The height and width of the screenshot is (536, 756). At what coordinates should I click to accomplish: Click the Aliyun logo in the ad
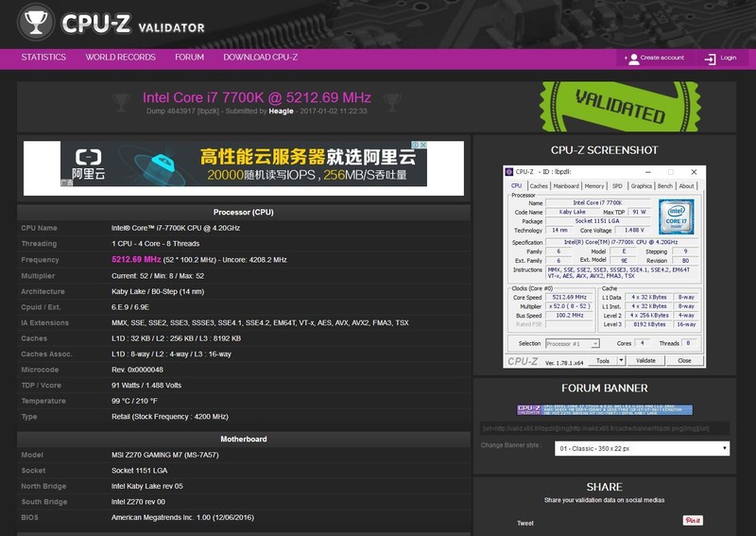tap(88, 164)
